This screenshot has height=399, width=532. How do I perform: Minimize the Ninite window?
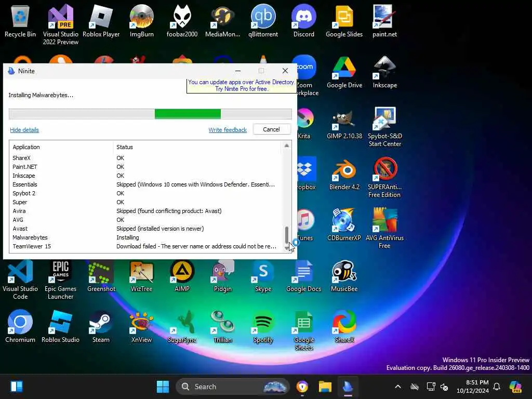238,71
